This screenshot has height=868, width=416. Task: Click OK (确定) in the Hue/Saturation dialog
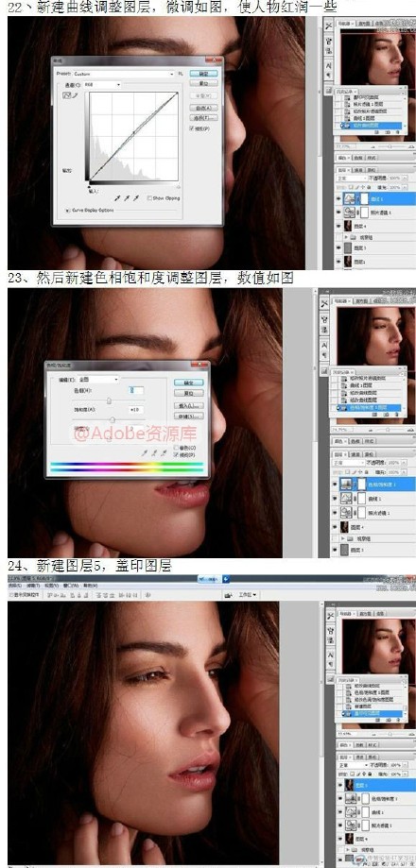188,383
